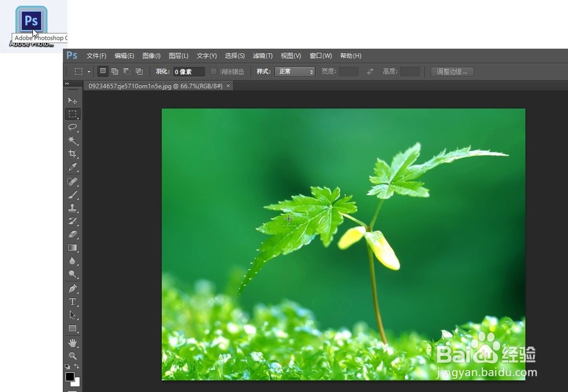568x392 pixels.
Task: Pick the white background color swatch
Action: [x=77, y=383]
